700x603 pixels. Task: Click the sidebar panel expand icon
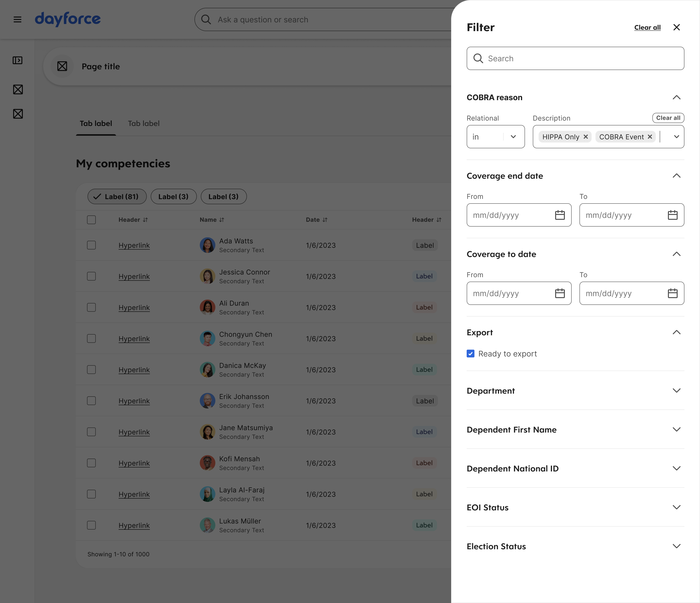(17, 61)
